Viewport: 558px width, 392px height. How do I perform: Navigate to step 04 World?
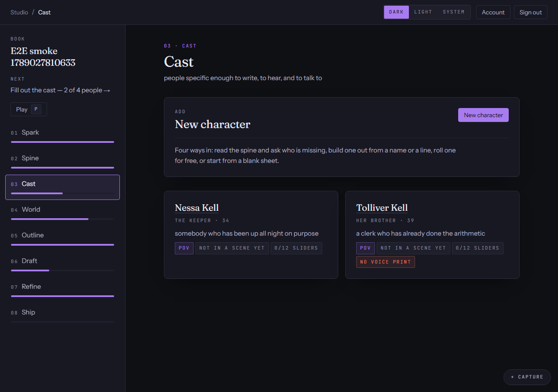[x=62, y=213]
